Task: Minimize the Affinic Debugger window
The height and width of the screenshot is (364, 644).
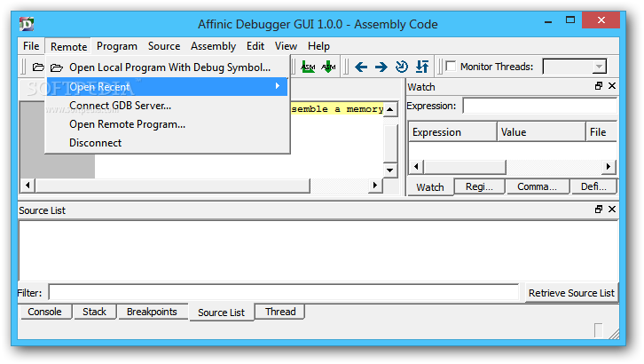Action: pyautogui.click(x=548, y=21)
